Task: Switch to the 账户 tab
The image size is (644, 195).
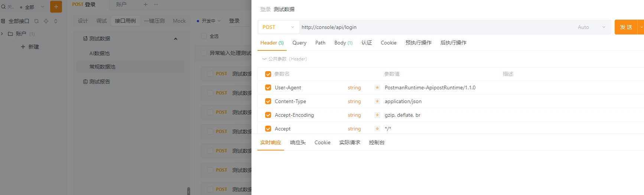Action: click(121, 4)
